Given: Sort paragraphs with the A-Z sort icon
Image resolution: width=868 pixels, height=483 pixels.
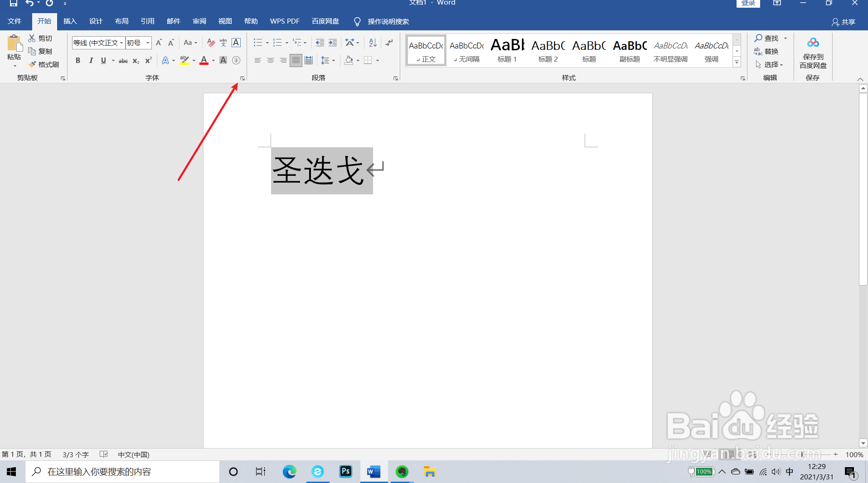Looking at the screenshot, I should click(373, 43).
